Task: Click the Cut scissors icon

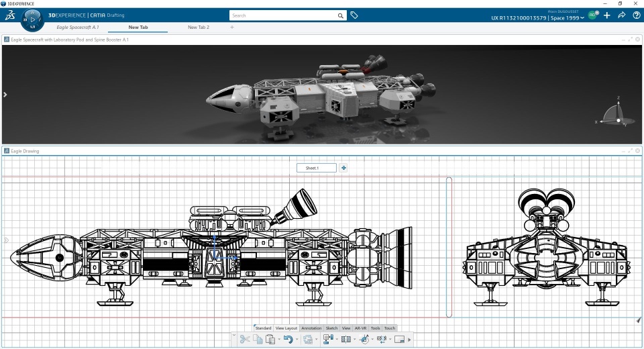Action: [x=245, y=339]
